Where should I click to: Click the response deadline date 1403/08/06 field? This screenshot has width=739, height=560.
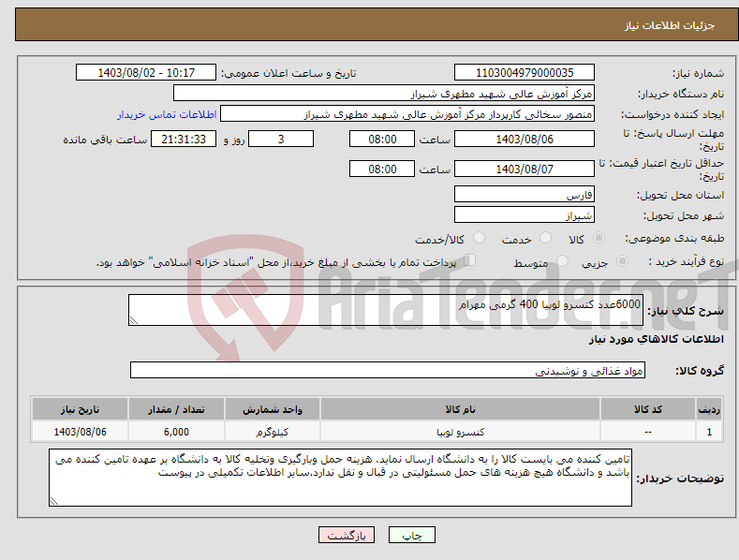pos(525,139)
